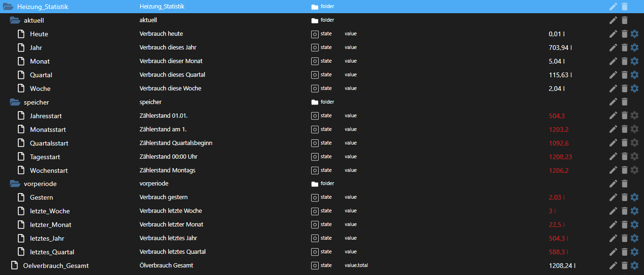
Task: Select the letztes_Quartal tree item
Action: click(x=52, y=252)
